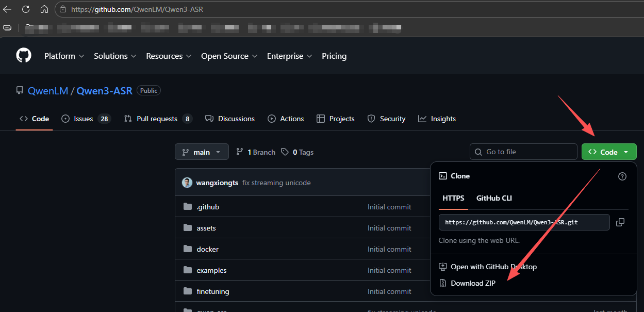Choose Download ZIP
Screen dimensions: 644x312
click(x=467, y=283)
